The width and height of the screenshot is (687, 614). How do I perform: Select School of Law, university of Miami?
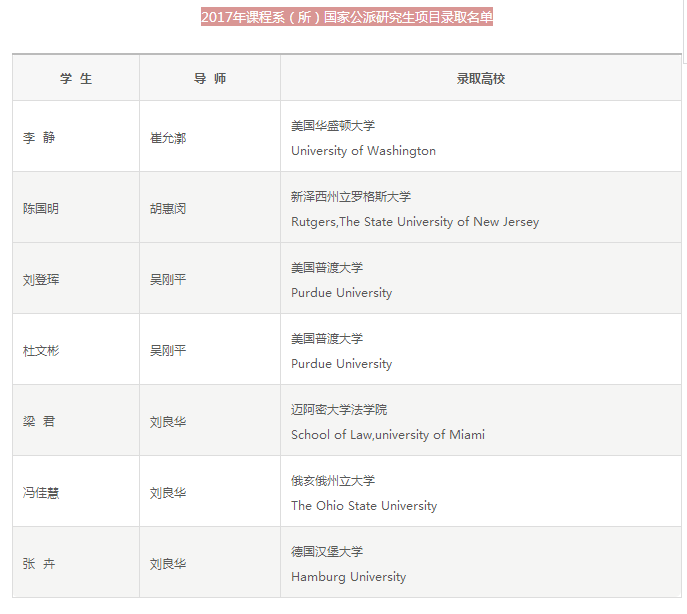tap(388, 435)
